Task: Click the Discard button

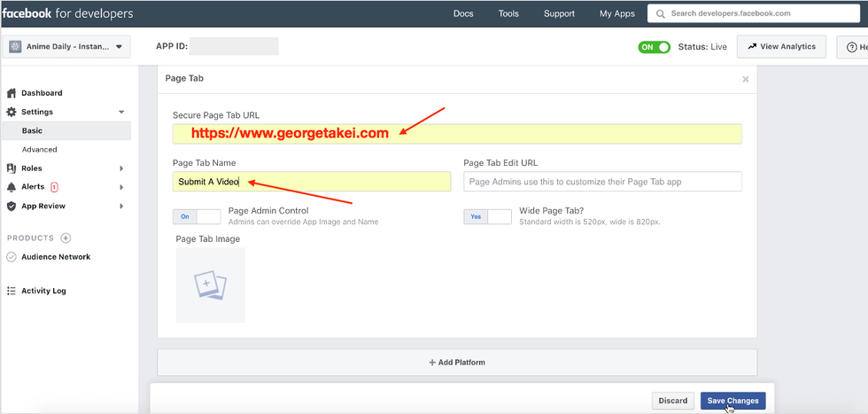Action: click(672, 401)
